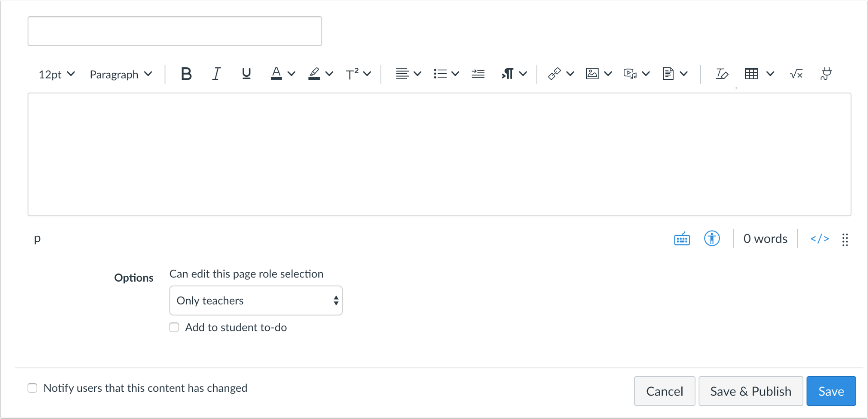Check Notify users that content changed

(x=33, y=388)
